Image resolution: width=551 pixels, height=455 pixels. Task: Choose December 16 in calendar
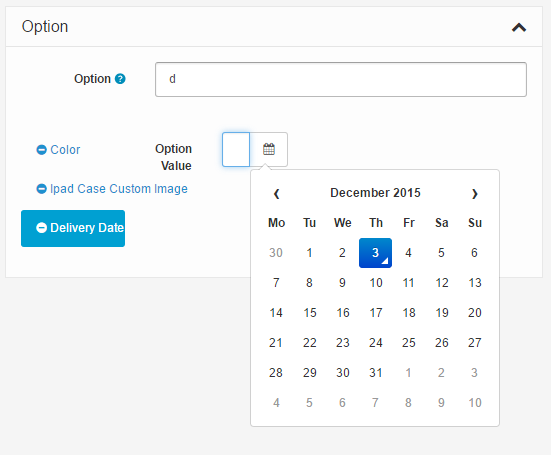[342, 313]
